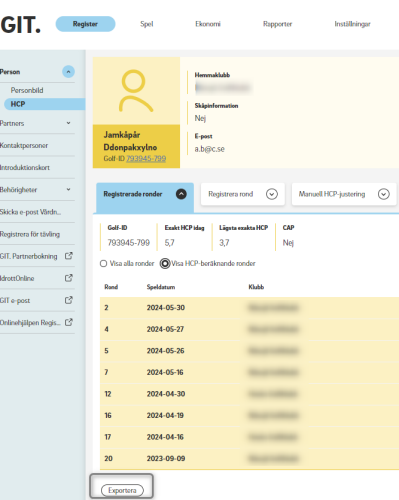Image resolution: width=399 pixels, height=500 pixels.
Task: Click GIT e-post external link icon
Action: pyautogui.click(x=69, y=300)
